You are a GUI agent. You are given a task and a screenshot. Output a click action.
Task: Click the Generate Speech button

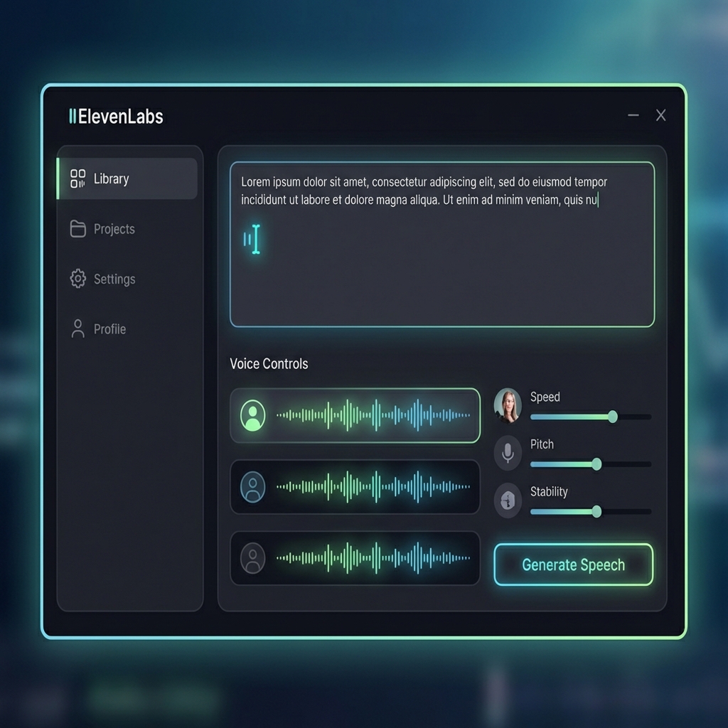point(574,564)
